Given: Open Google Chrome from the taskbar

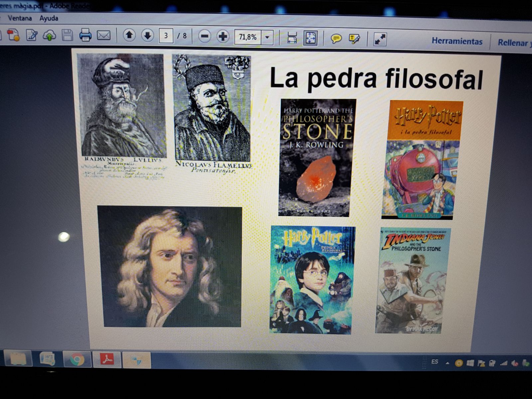Looking at the screenshot, I should point(77,359).
